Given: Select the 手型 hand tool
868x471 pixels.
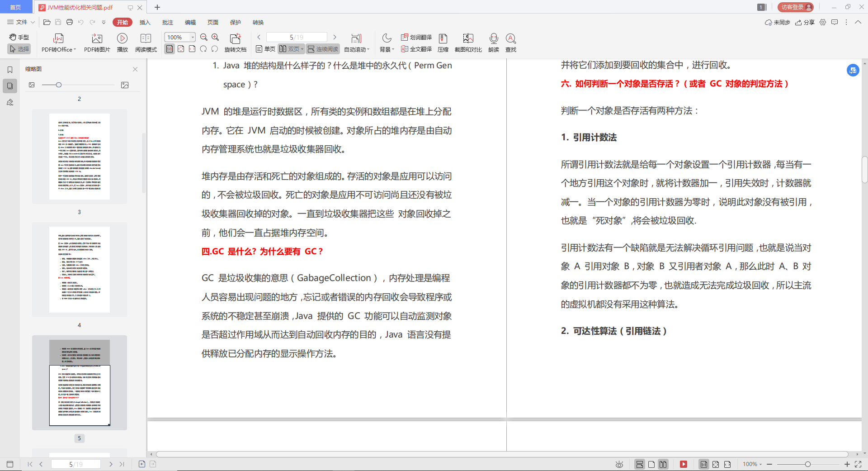Looking at the screenshot, I should coord(19,37).
